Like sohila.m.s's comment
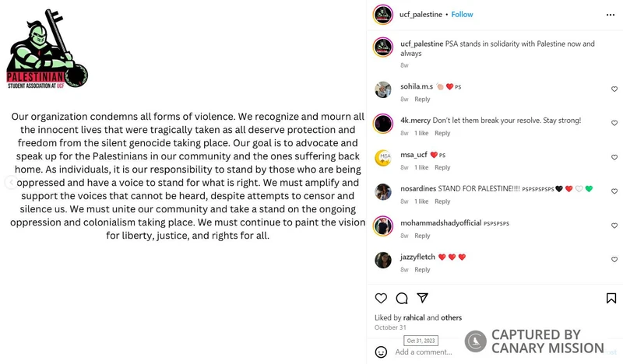The image size is (623, 364). click(614, 89)
